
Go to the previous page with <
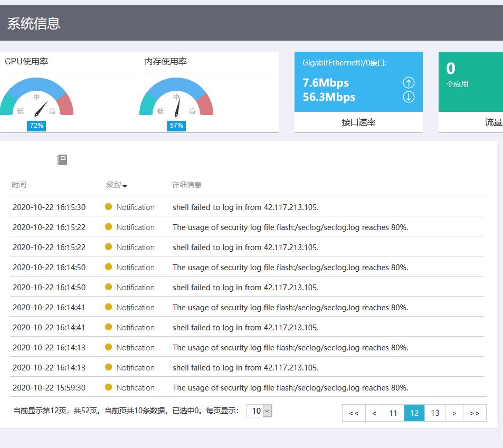(374, 413)
